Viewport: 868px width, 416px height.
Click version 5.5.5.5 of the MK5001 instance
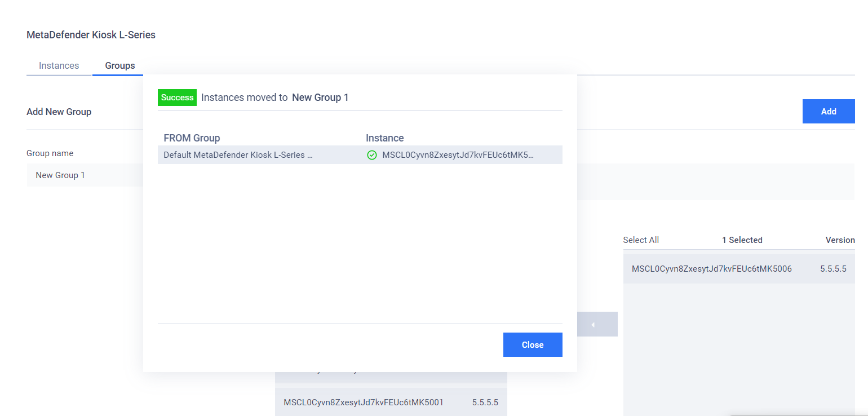485,402
